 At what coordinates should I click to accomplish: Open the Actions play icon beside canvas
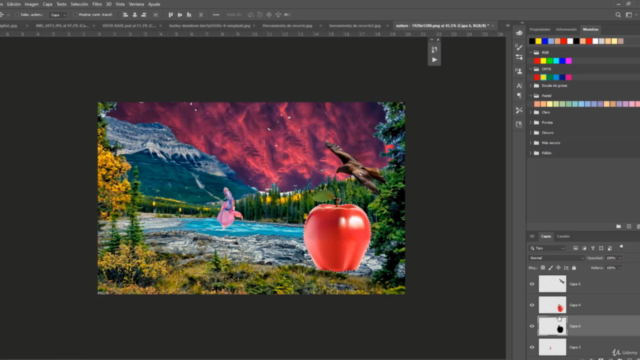coord(434,60)
